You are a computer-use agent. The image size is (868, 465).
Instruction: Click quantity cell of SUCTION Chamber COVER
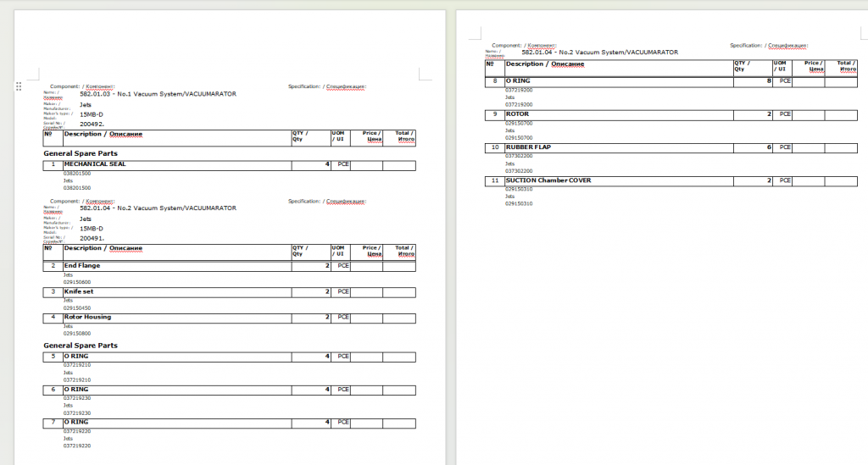(753, 181)
